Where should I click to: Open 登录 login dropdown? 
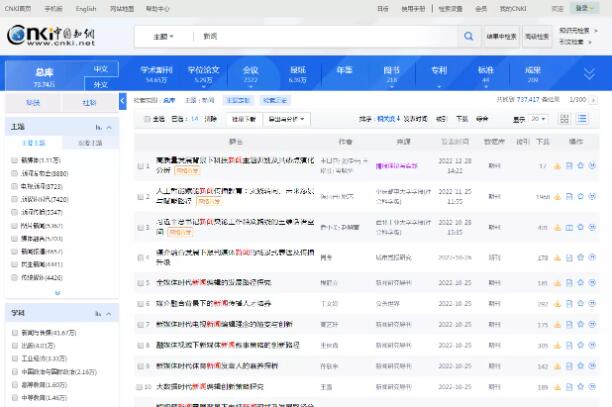tap(584, 8)
